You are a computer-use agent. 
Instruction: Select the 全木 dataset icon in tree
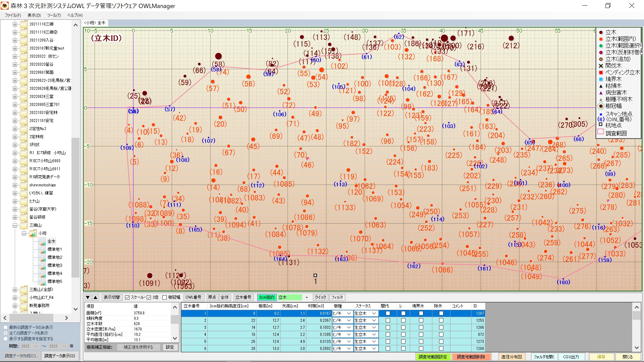click(42, 241)
